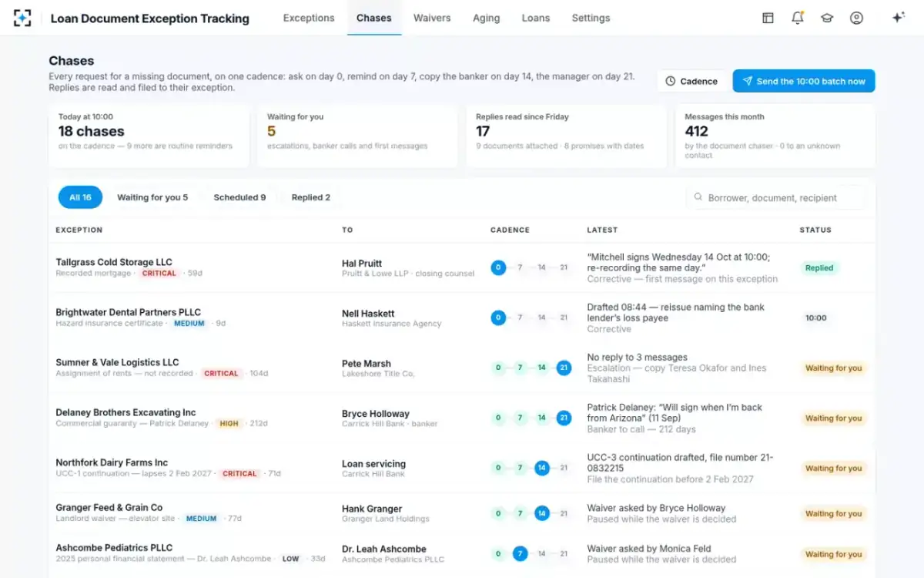The width and height of the screenshot is (924, 578).
Task: Open the sparkle assistant icon
Action: 898,18
